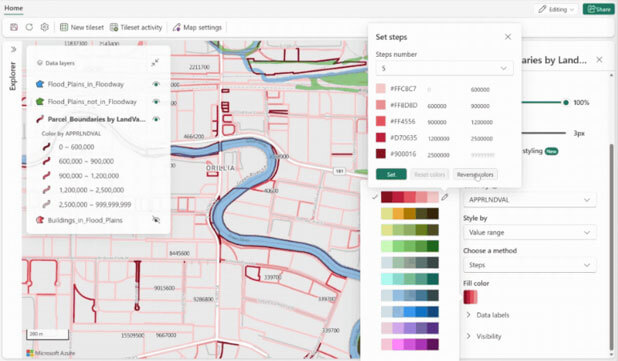
Task: Close the Set steps dialog
Action: [x=508, y=37]
